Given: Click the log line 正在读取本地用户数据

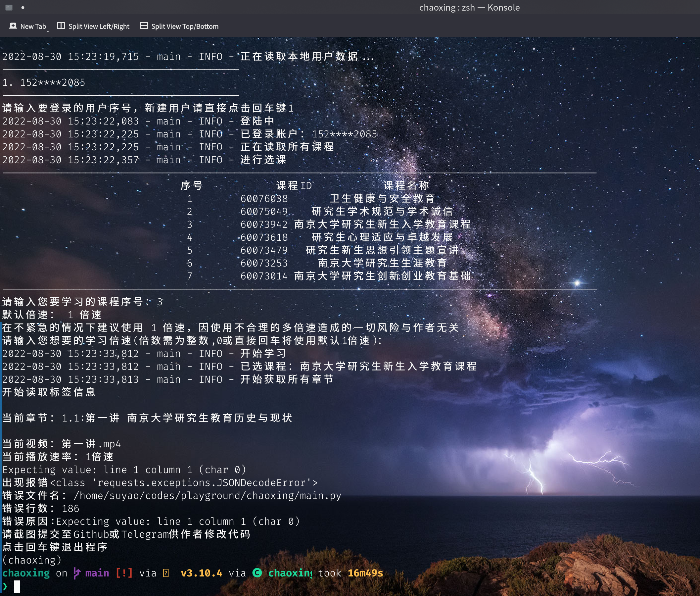Looking at the screenshot, I should pyautogui.click(x=307, y=56).
